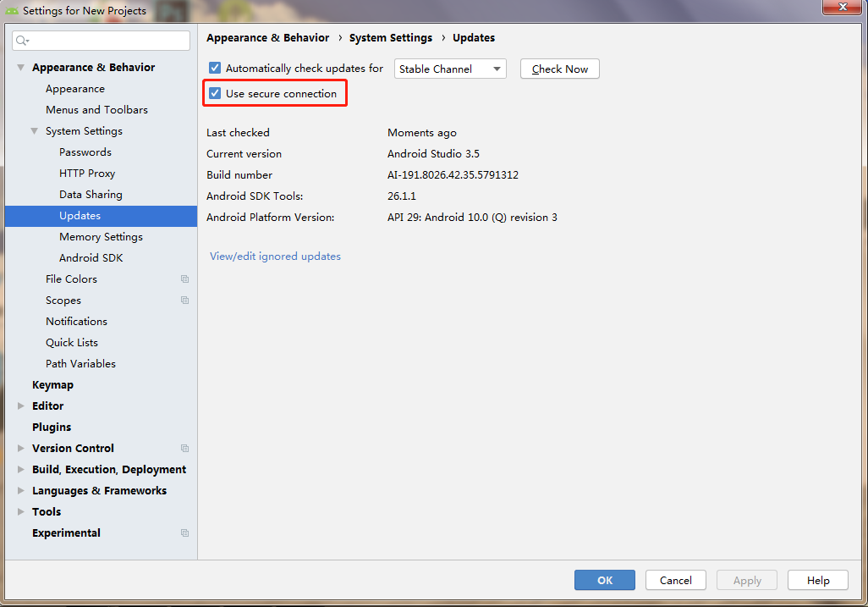This screenshot has height=607, width=868.
Task: Select HTTP Proxy in settings tree
Action: (87, 174)
